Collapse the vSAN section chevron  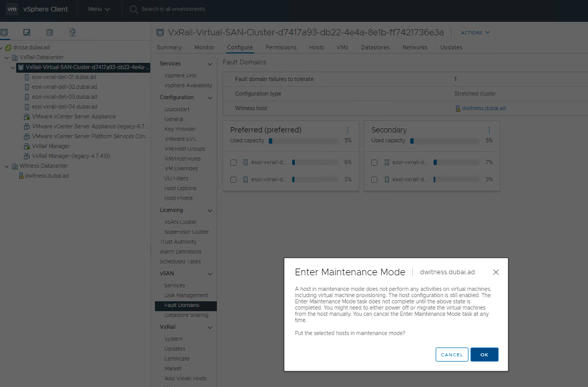[210, 274]
